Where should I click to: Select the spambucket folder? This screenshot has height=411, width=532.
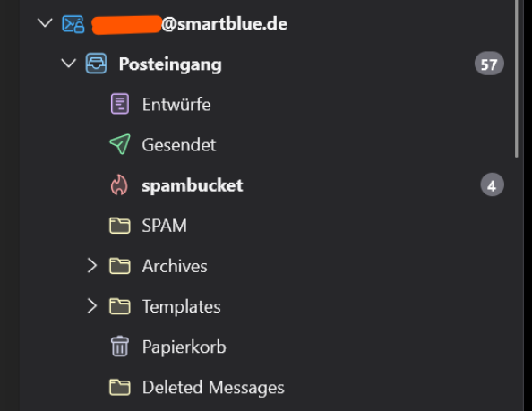point(193,185)
